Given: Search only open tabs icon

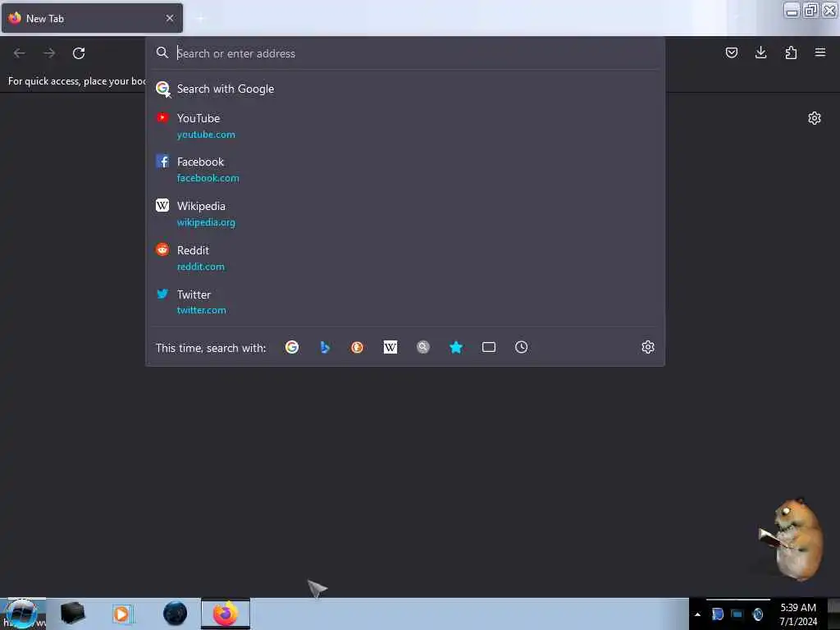Looking at the screenshot, I should (489, 347).
